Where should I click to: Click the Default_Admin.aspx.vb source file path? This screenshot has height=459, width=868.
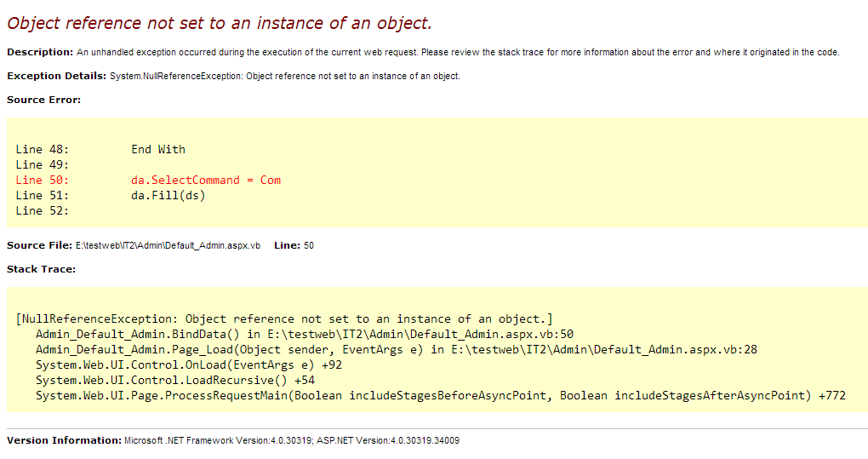[x=168, y=245]
